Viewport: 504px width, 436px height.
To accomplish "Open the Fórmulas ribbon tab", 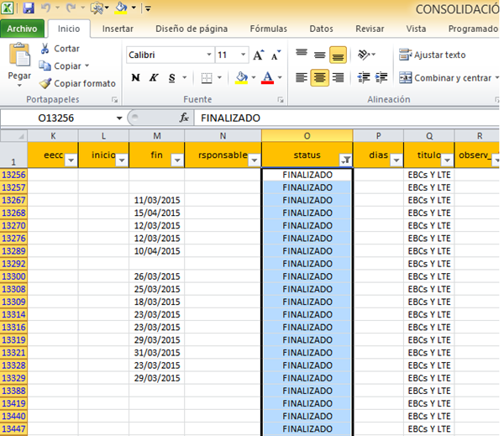I will click(x=269, y=29).
